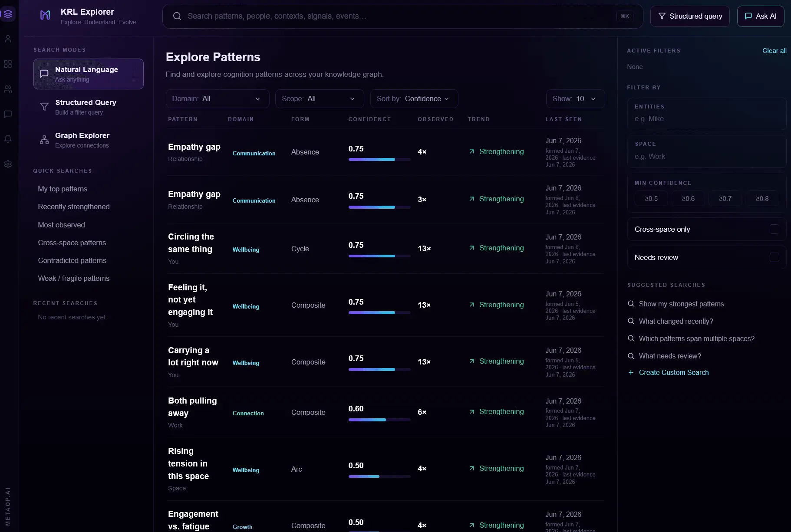This screenshot has width=791, height=532.
Task: Open the Sort by: Confidence dropdown
Action: point(414,99)
